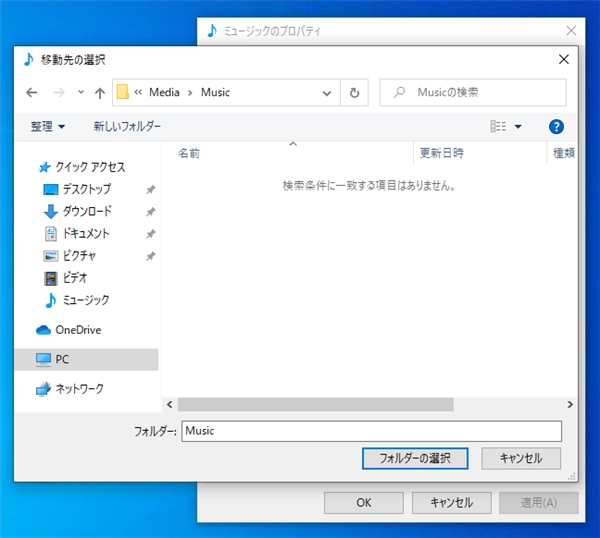Sort by the 種類 column header
Viewport: 600px width, 538px height.
(x=562, y=153)
